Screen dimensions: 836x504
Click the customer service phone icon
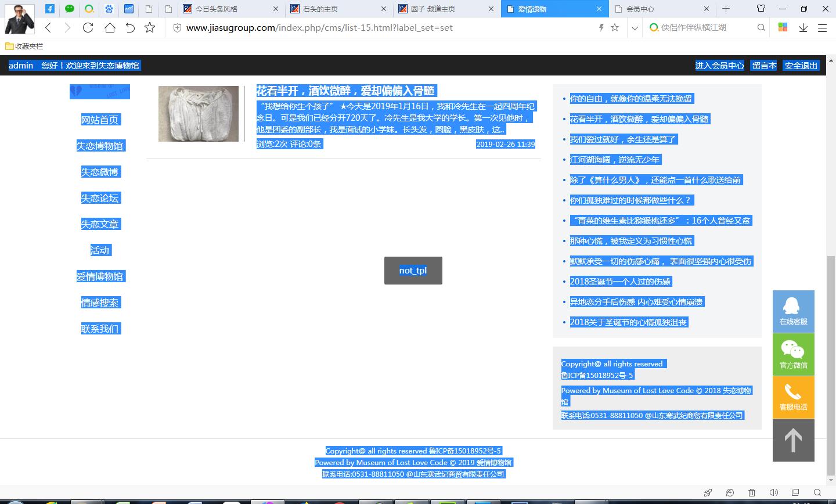click(793, 397)
